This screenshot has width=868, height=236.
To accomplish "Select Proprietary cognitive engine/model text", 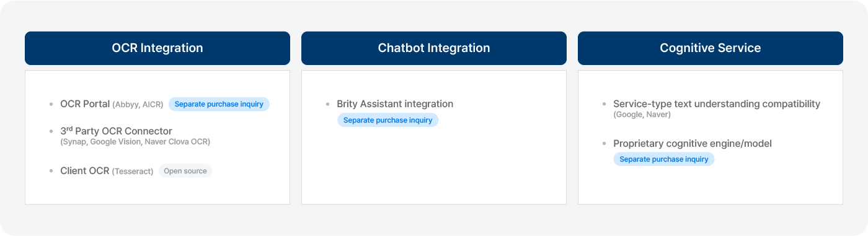I will point(693,144).
